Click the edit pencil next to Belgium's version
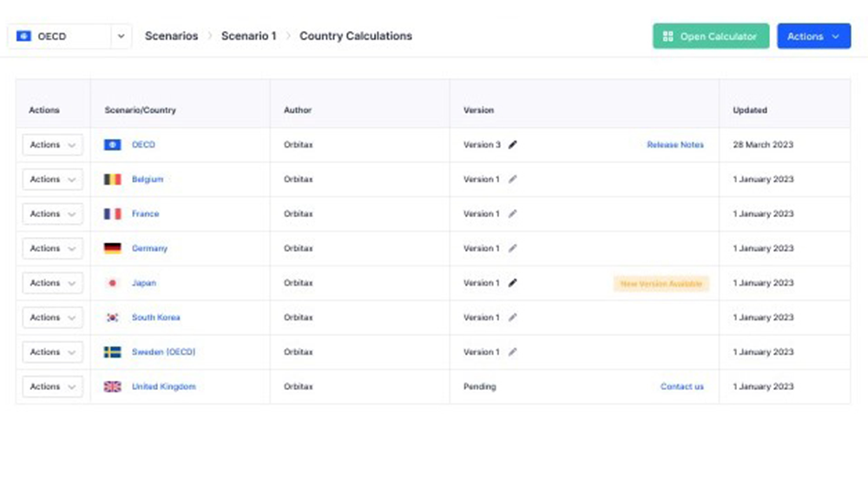Screen dimensions: 868x487 512,180
